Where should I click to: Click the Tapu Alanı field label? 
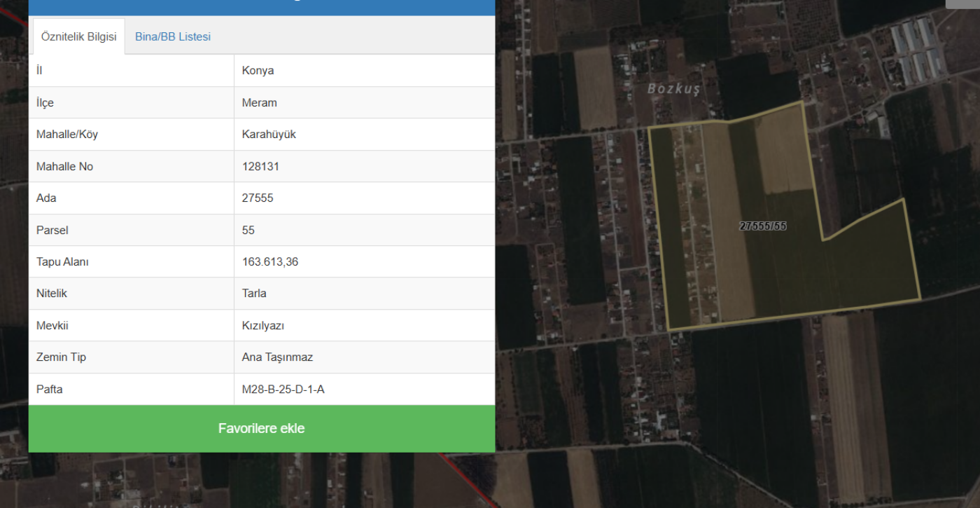coord(62,262)
